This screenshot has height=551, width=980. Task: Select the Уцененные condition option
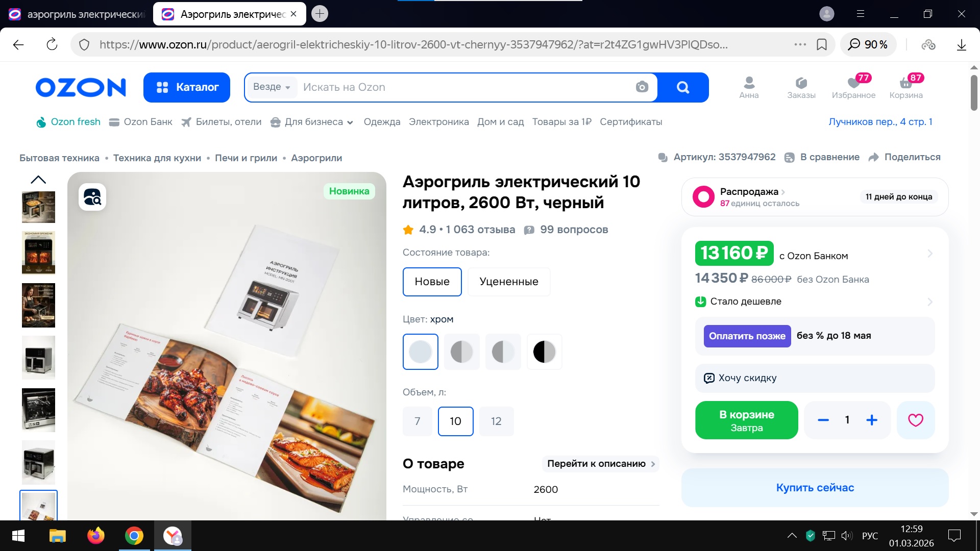(x=508, y=282)
